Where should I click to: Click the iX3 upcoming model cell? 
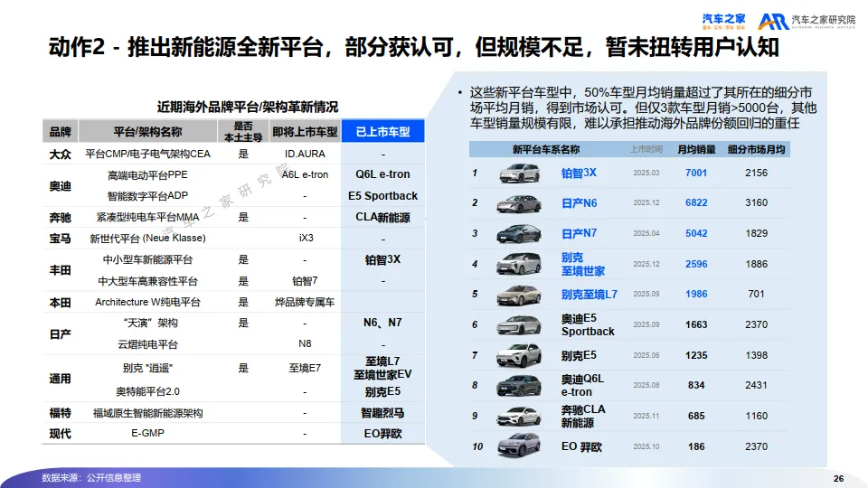pyautogui.click(x=307, y=238)
